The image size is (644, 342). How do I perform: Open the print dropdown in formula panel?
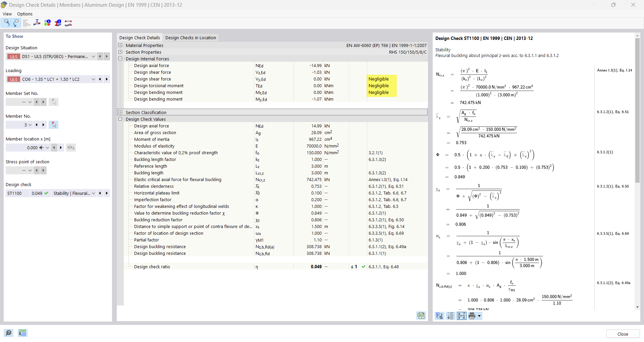pos(479,316)
